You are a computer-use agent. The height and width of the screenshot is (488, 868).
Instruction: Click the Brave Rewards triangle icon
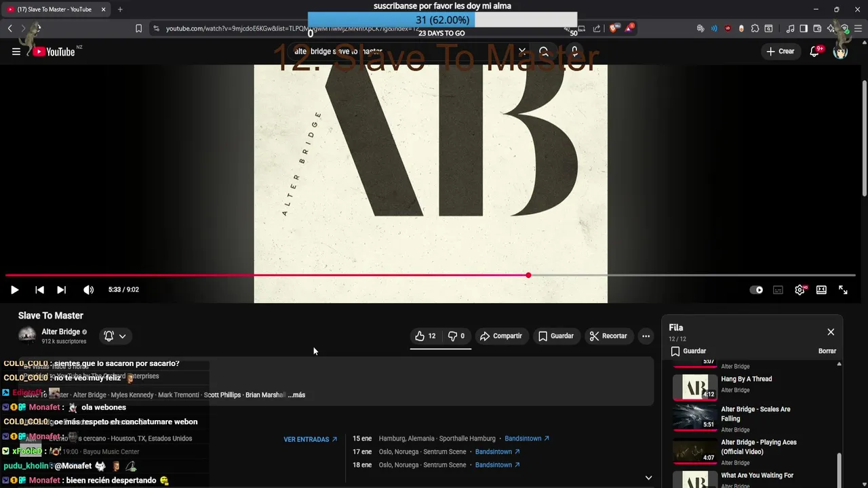[x=629, y=28]
